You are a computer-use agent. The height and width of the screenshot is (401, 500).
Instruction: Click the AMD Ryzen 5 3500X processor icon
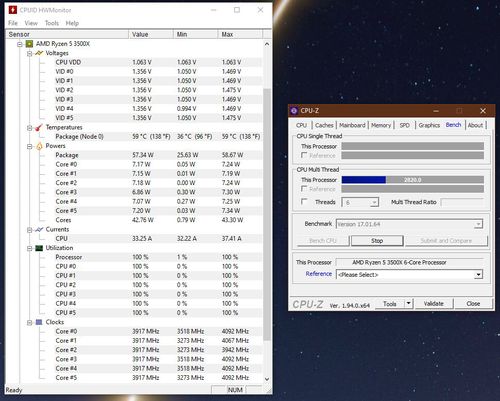click(x=29, y=44)
